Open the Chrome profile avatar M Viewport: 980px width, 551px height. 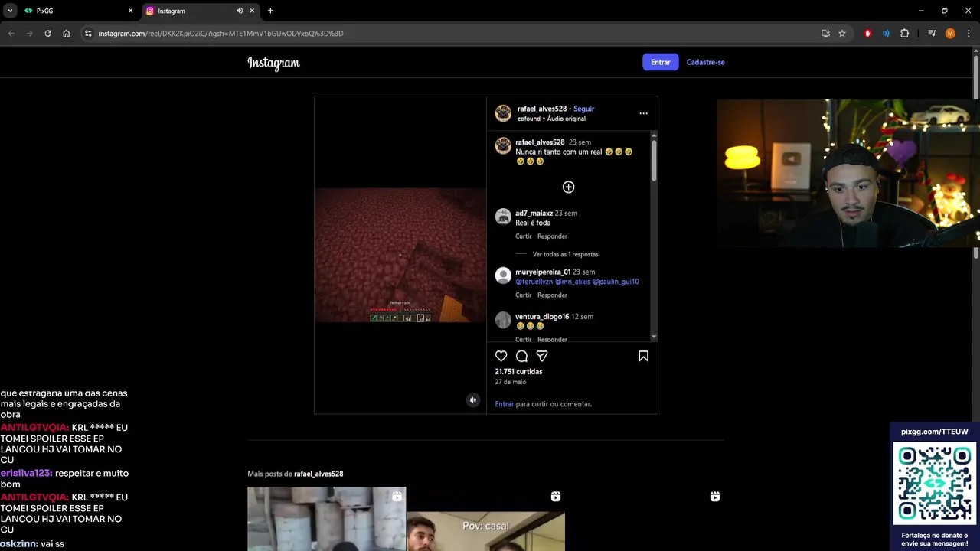[950, 33]
